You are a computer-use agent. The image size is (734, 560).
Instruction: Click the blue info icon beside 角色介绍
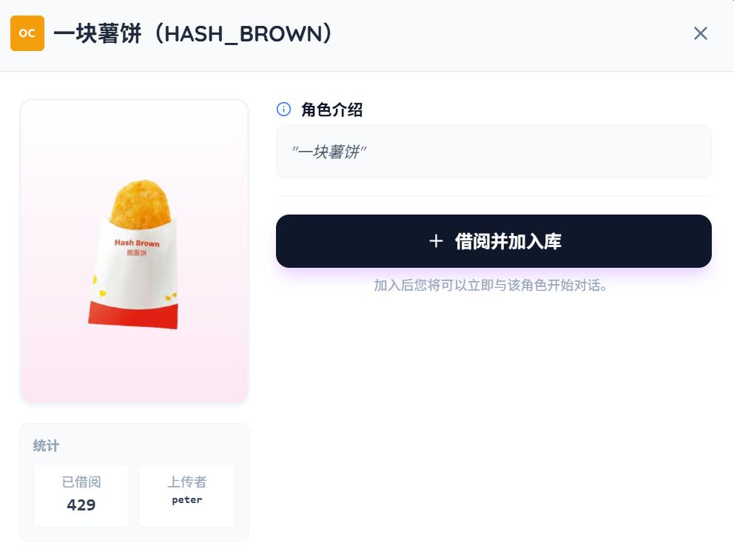[283, 109]
